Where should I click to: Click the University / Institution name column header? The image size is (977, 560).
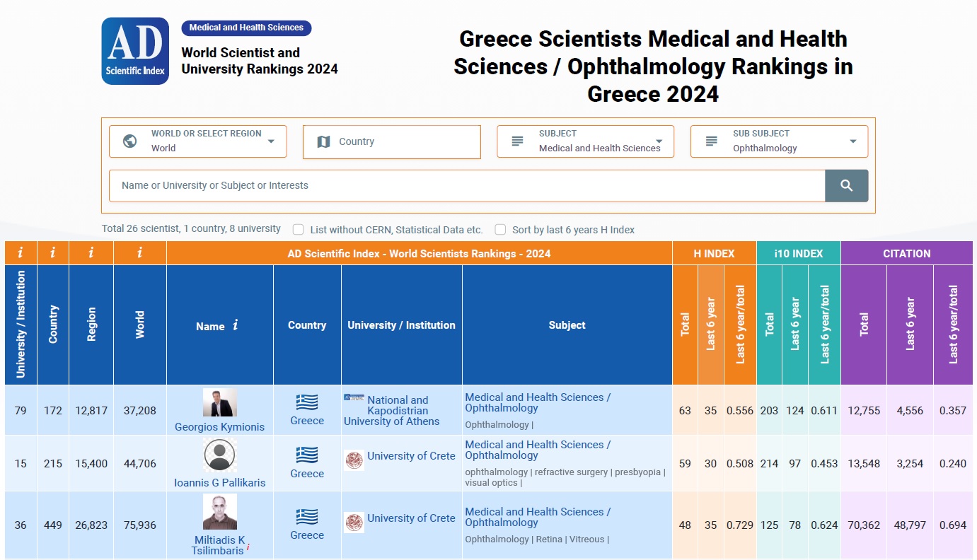tap(402, 325)
